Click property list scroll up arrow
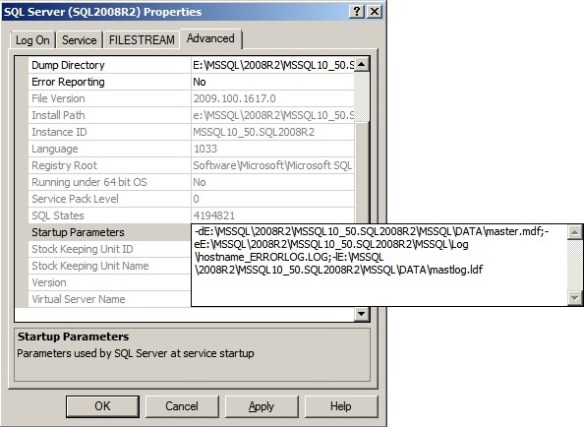 pyautogui.click(x=361, y=64)
